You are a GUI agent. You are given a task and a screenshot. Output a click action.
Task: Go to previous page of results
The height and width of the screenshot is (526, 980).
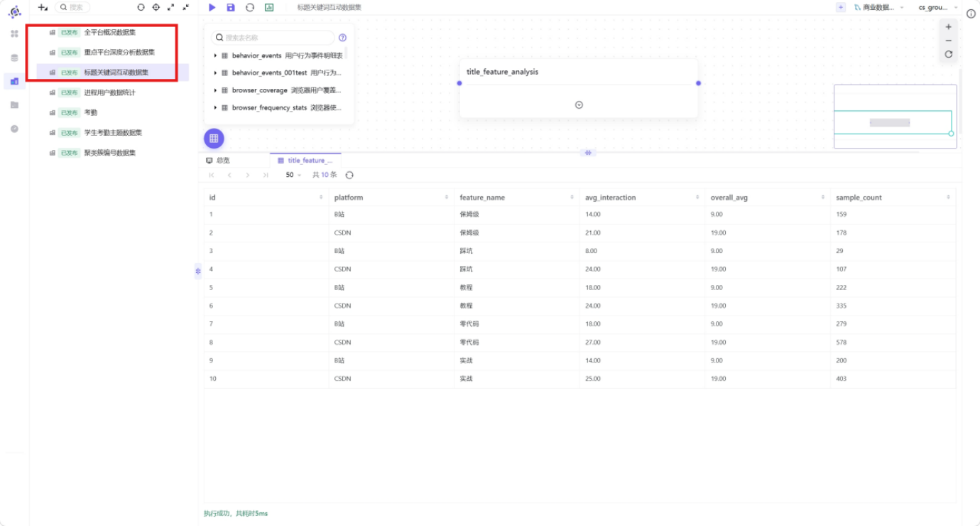[229, 175]
